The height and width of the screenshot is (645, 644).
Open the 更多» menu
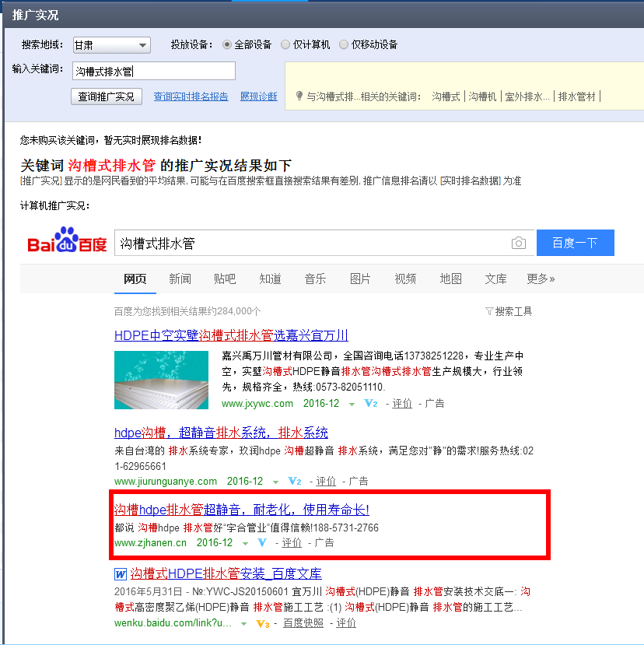541,279
